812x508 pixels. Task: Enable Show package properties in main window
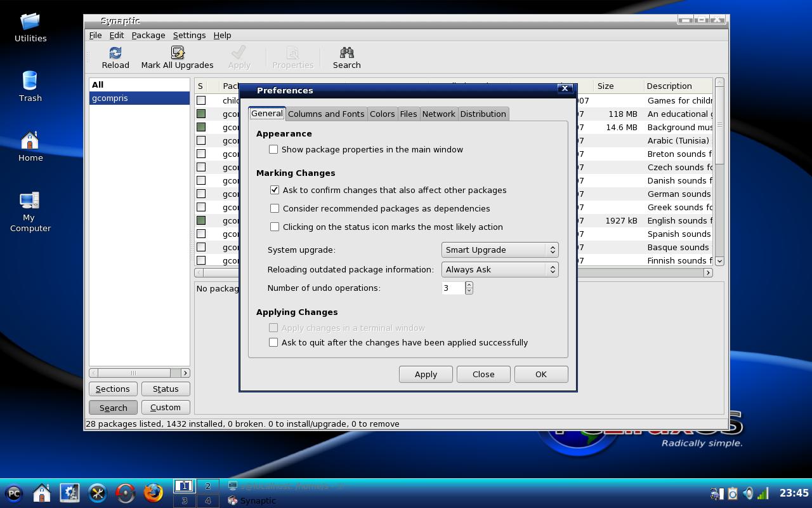(x=273, y=149)
